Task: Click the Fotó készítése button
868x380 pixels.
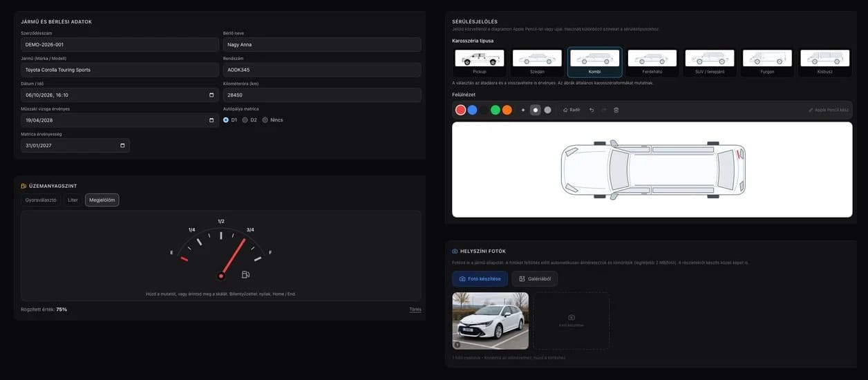Action: [x=480, y=278]
